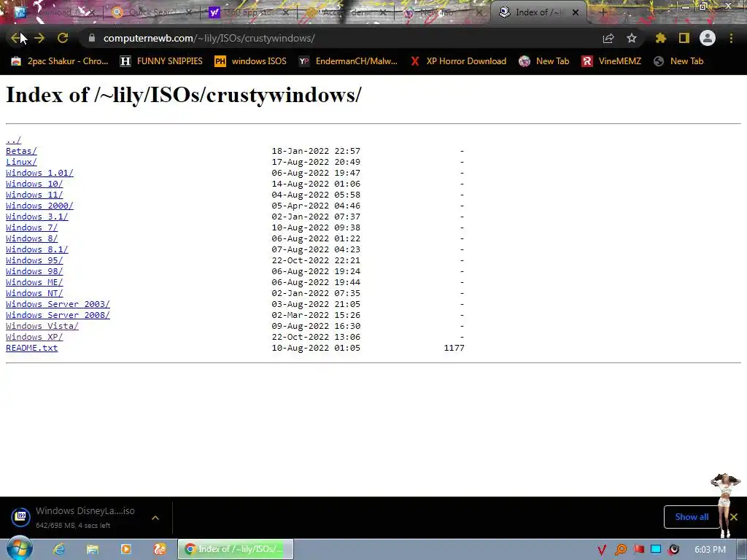Open the windows ISOS bookmark
747x560 pixels.
tap(251, 61)
